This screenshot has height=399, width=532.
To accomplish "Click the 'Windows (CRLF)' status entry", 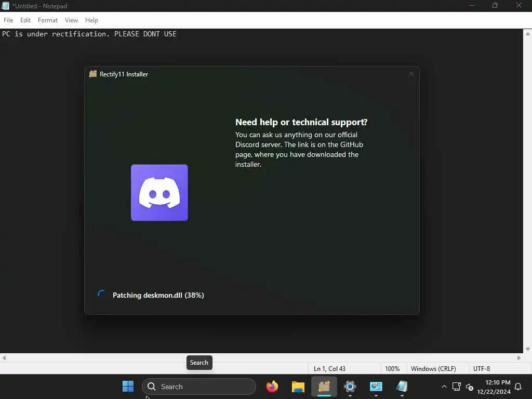I will click(433, 369).
